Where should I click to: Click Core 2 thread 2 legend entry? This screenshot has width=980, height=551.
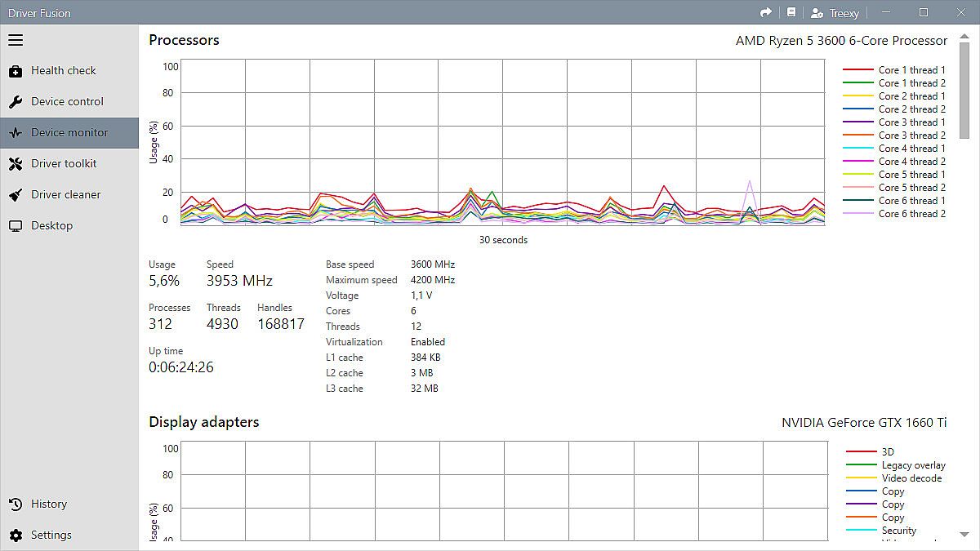(x=894, y=109)
